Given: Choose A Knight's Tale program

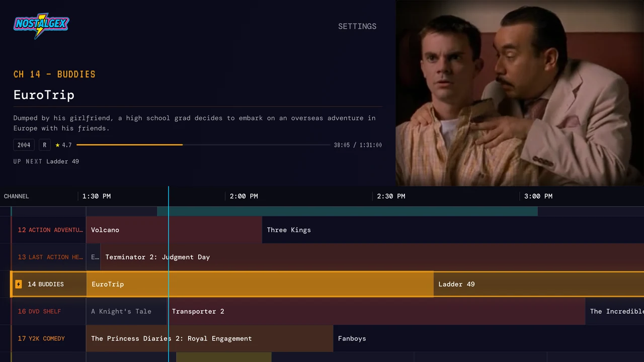Looking at the screenshot, I should tap(127, 311).
